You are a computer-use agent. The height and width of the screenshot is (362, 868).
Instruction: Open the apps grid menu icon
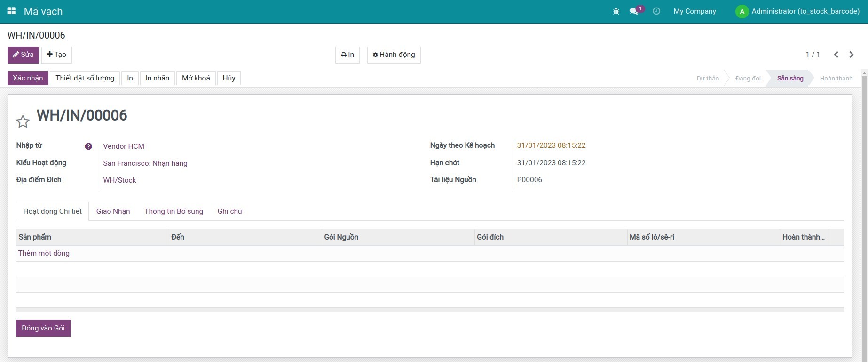click(x=11, y=11)
